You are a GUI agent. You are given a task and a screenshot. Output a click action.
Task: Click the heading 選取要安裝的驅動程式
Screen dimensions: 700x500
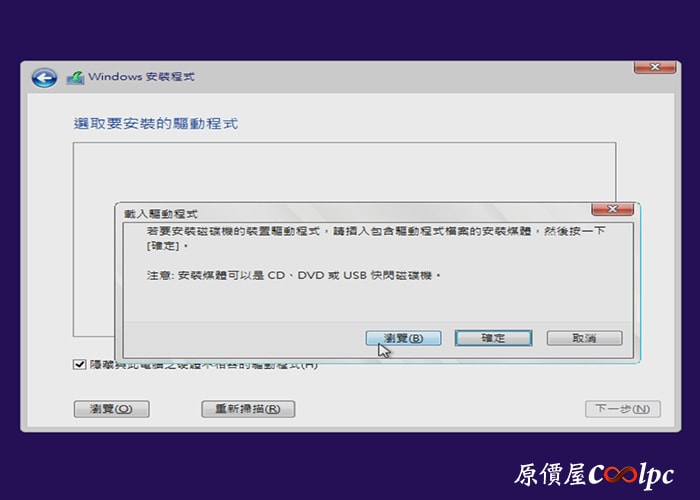click(x=155, y=123)
